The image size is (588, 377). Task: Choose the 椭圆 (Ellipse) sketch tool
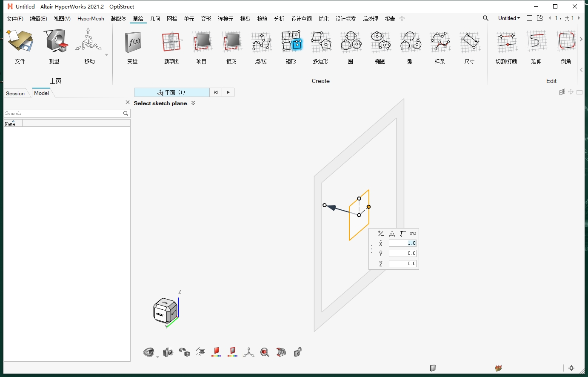click(380, 48)
